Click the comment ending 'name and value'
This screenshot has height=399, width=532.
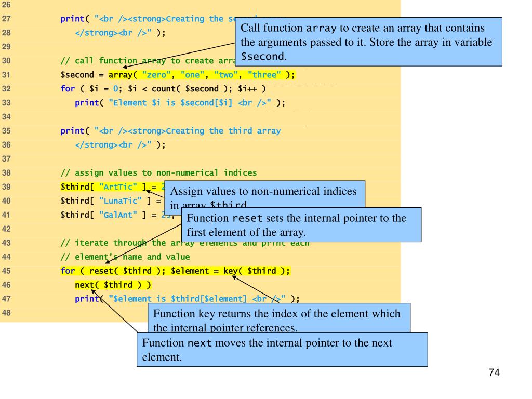[x=125, y=257]
